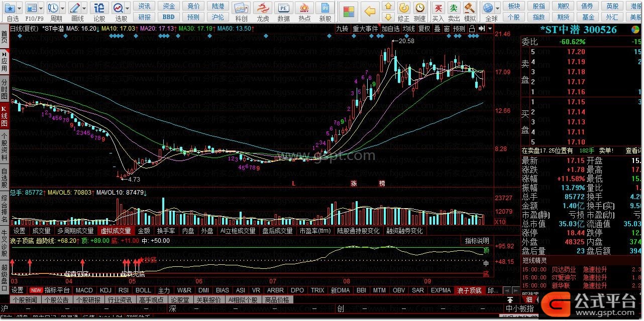
Task: Toggle 加自选 add to favorites
Action: [390, 29]
